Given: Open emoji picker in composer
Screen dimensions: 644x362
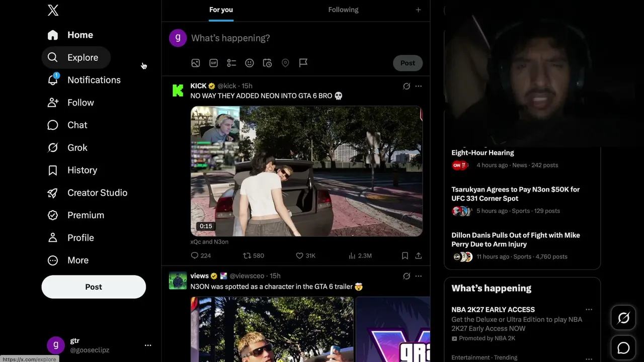Looking at the screenshot, I should 249,63.
